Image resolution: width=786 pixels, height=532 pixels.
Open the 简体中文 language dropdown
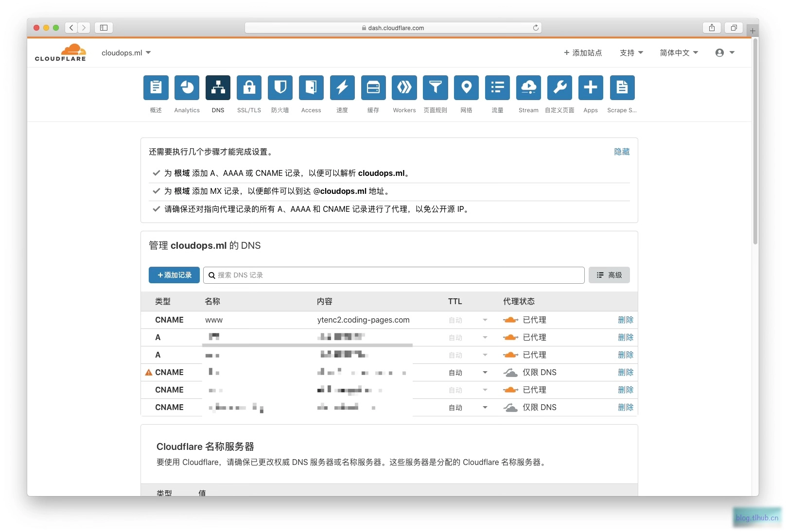coord(679,52)
